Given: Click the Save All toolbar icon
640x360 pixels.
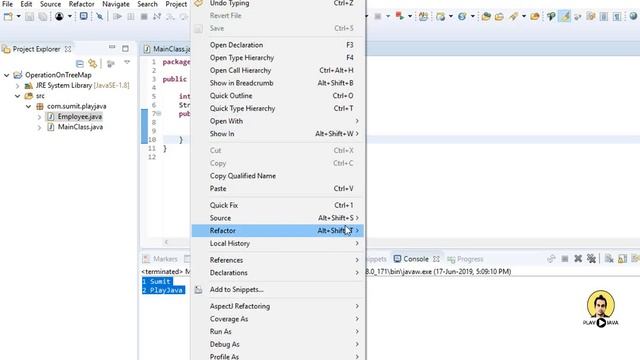Looking at the screenshot, I should click(x=42, y=17).
